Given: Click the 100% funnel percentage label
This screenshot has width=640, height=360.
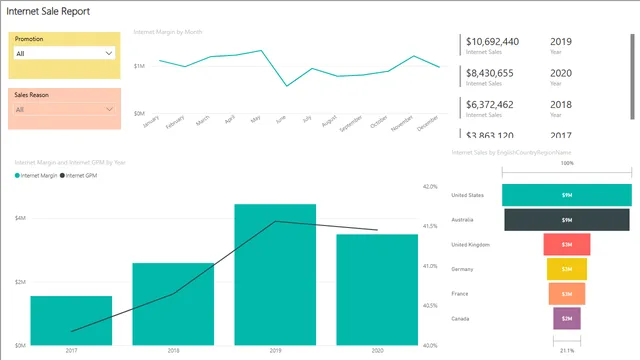Looking at the screenshot, I should pyautogui.click(x=567, y=163).
